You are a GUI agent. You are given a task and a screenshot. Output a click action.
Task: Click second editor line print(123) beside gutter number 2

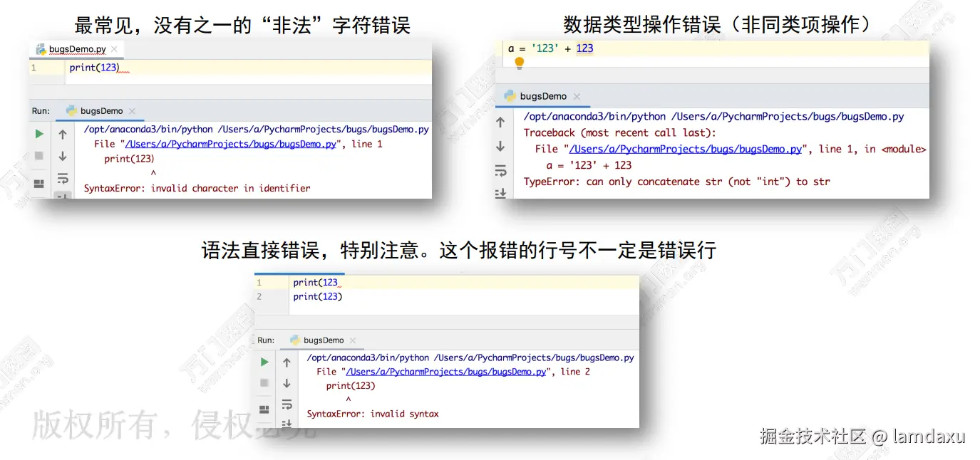pyautogui.click(x=318, y=296)
